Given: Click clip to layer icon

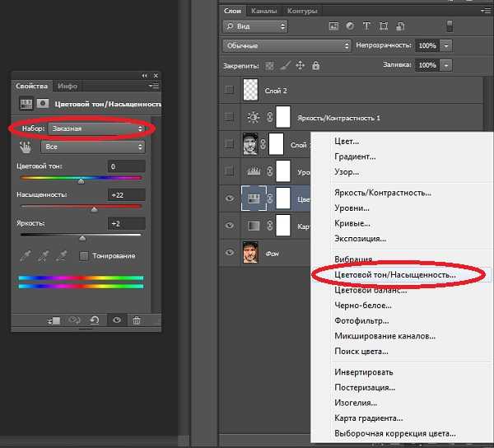Looking at the screenshot, I should (x=54, y=320).
